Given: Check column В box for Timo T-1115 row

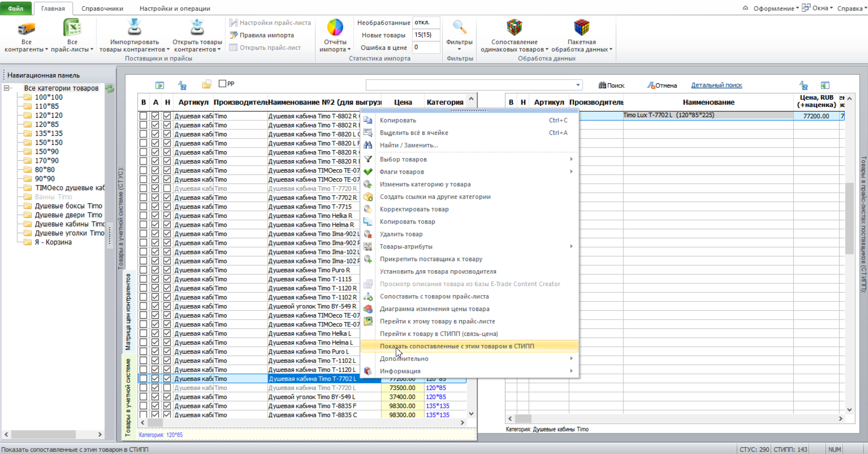Looking at the screenshot, I should tap(143, 279).
